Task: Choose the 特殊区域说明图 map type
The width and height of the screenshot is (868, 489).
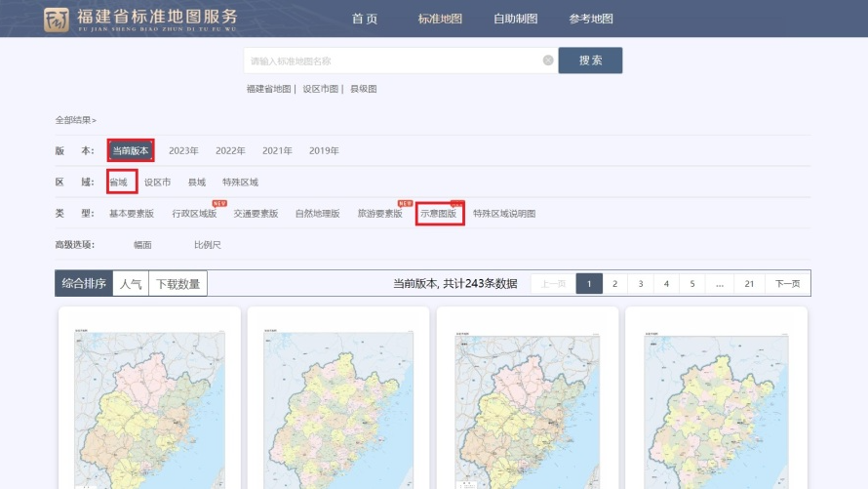Action: pos(504,213)
